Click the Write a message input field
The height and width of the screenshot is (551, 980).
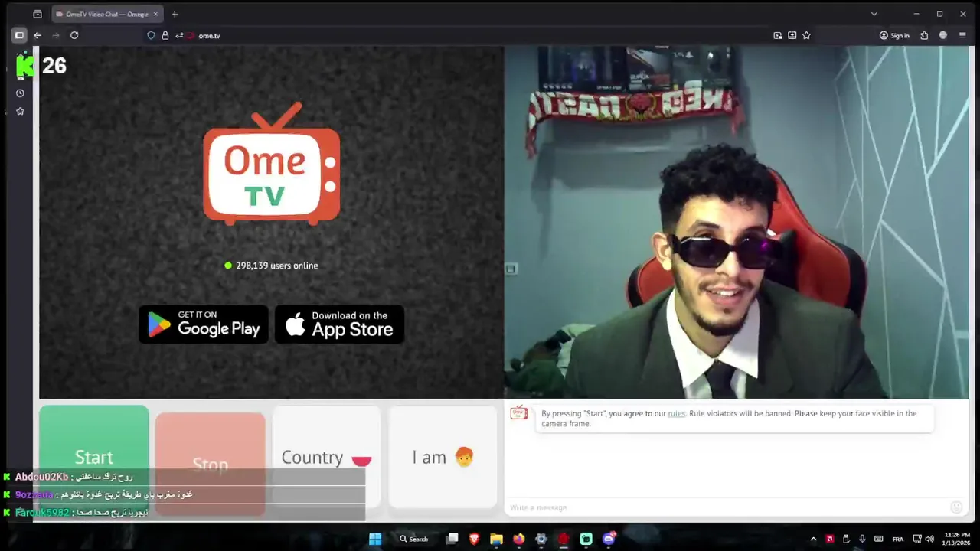point(727,507)
